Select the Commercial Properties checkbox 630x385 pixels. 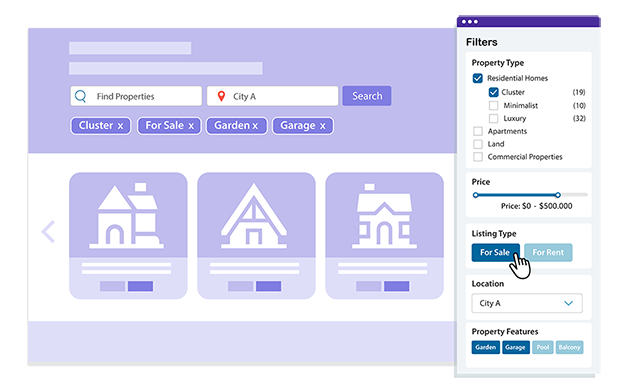click(478, 157)
